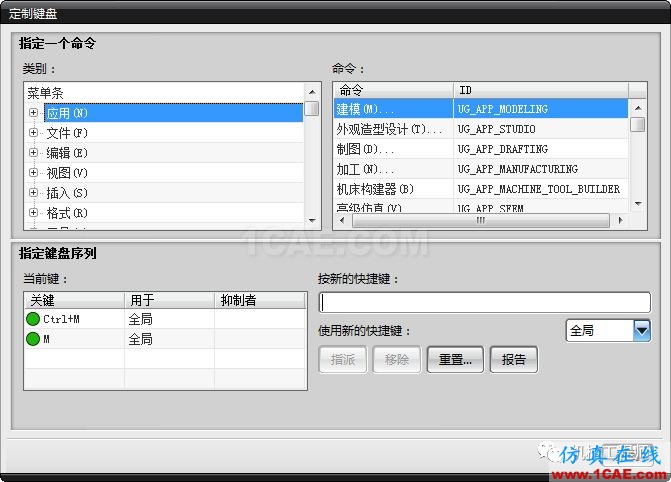
Task: Expand the 编辑(E) tree node
Action: pyautogui.click(x=33, y=152)
